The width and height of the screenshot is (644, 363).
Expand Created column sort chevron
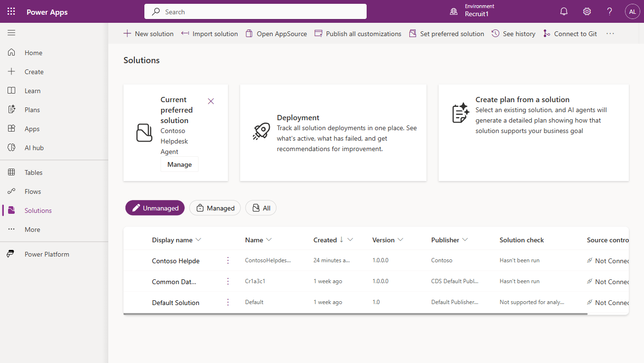pos(350,240)
